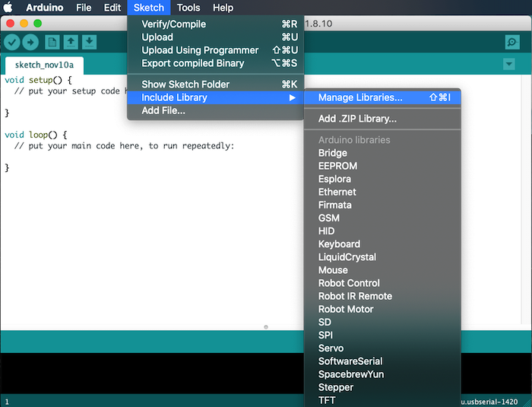Image resolution: width=532 pixels, height=407 pixels.
Task: Include the Servo library
Action: click(382, 348)
